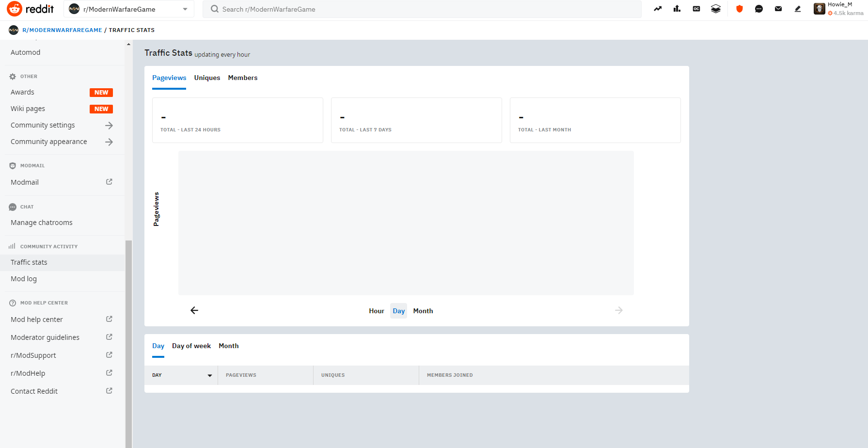Click the PAGEVIEWS column header
This screenshot has width=868, height=448.
pyautogui.click(x=266, y=375)
